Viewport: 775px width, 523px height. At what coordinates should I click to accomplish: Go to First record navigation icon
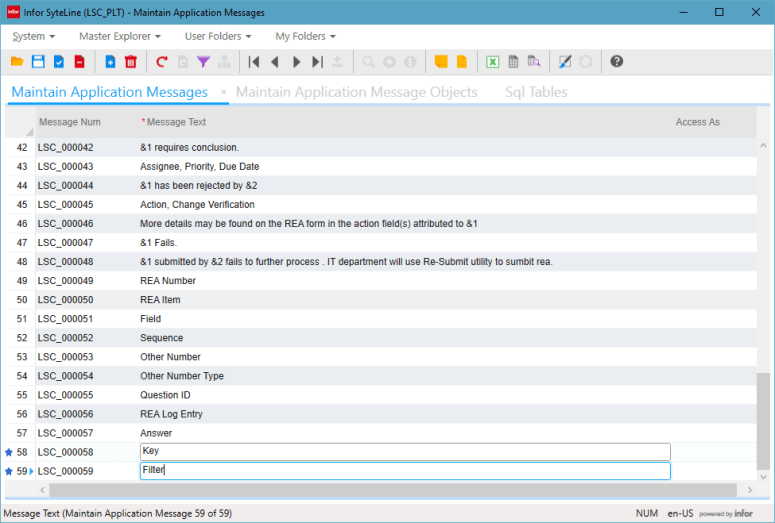pos(254,62)
